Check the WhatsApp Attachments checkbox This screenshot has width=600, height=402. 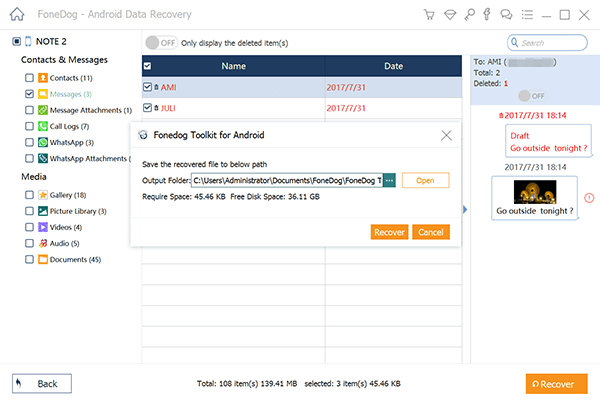[x=29, y=158]
